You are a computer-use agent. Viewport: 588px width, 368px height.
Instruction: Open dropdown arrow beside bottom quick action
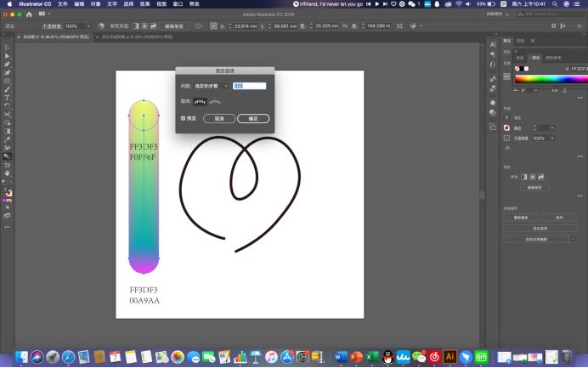pyautogui.click(x=573, y=239)
